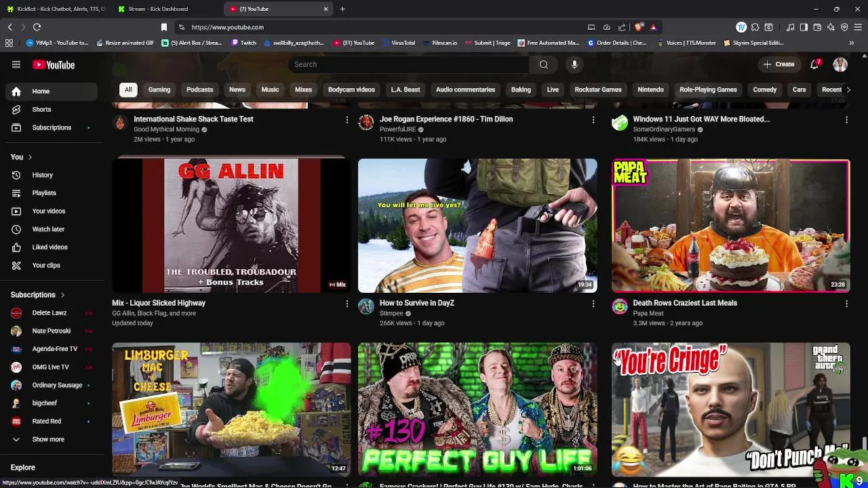Select the Music filter chip
Viewport: 868px width, 488px height.
coord(270,89)
